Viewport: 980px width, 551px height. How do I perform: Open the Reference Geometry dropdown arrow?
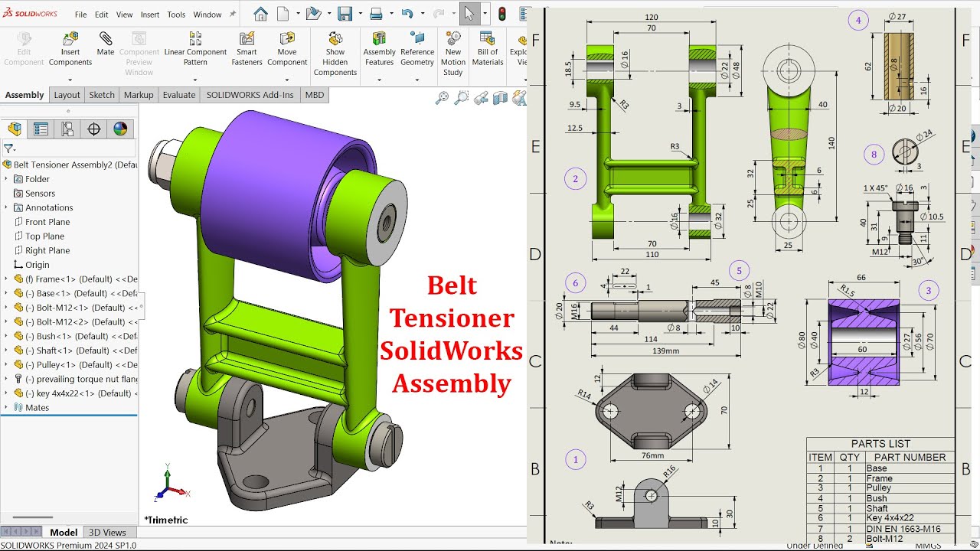click(x=417, y=81)
